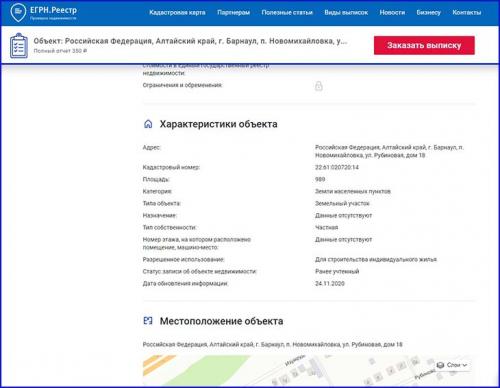Click the Разрешенное использование label
This screenshot has width=500, height=388.
(x=183, y=259)
